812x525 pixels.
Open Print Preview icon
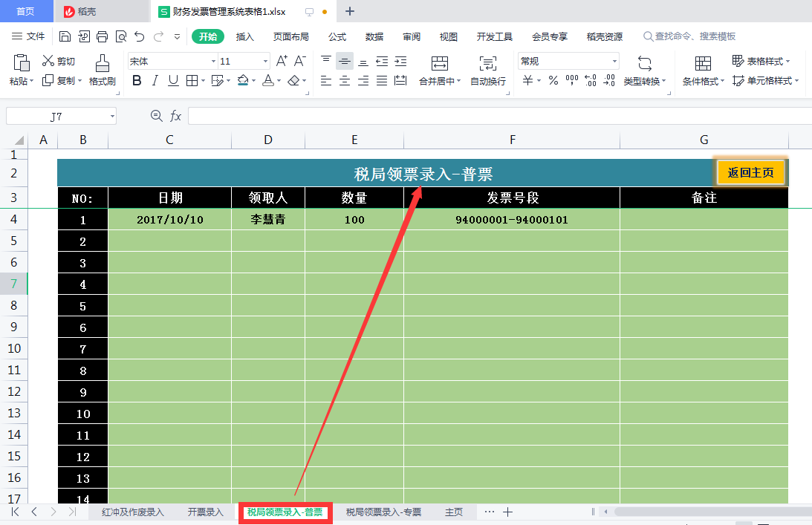coord(120,36)
